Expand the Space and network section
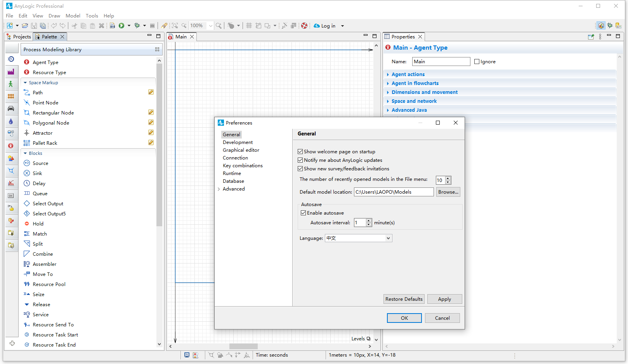The image size is (628, 364). pyautogui.click(x=414, y=101)
